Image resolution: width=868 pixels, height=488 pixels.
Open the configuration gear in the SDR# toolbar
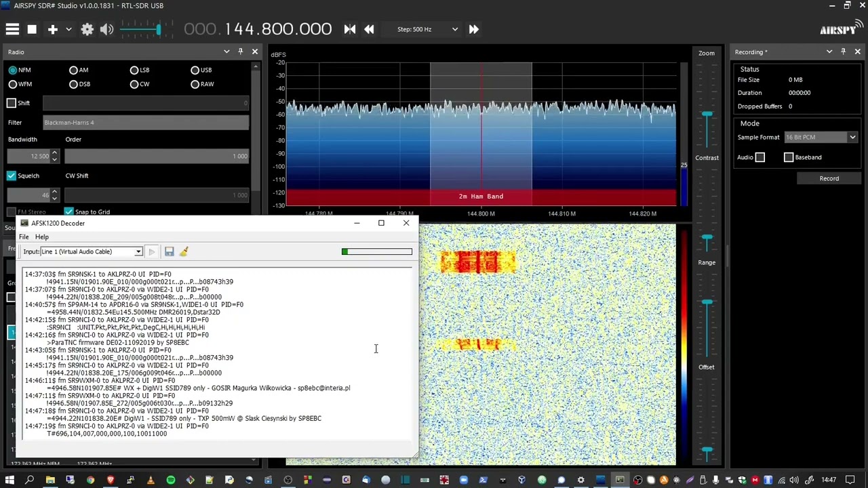click(87, 29)
